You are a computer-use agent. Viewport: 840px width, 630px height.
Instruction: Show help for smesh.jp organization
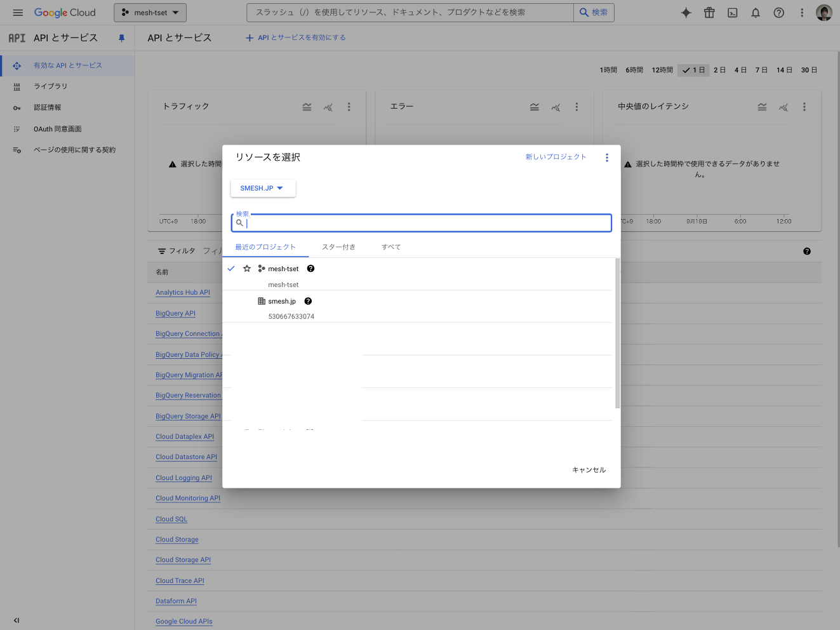[308, 301]
